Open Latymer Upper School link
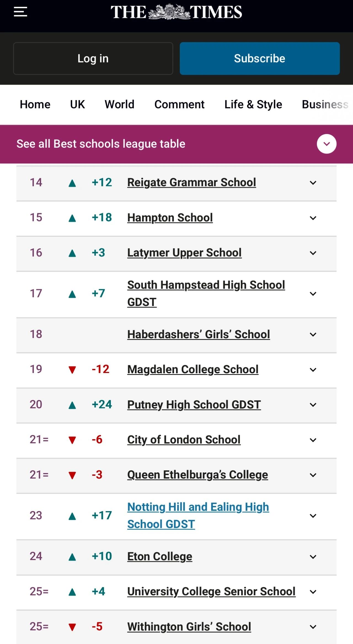Viewport: 353px width, 644px height. [184, 253]
